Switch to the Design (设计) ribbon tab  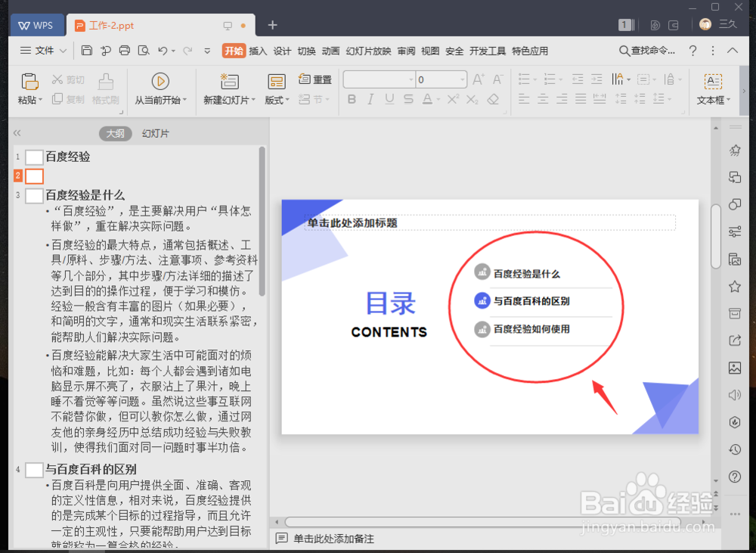282,51
